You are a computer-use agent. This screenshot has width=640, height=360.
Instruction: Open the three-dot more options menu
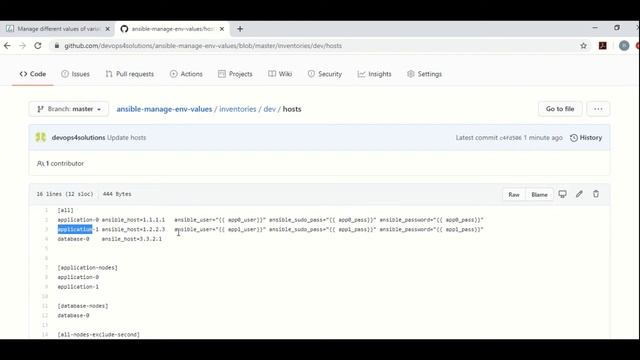click(598, 109)
